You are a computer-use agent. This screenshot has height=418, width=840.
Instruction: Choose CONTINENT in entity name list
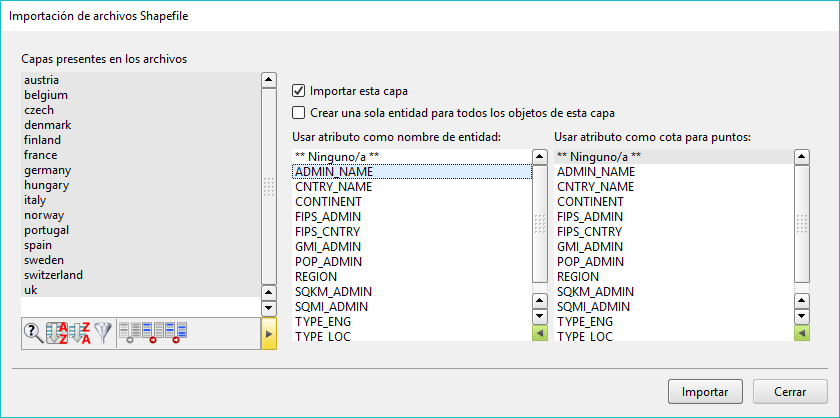click(412, 202)
